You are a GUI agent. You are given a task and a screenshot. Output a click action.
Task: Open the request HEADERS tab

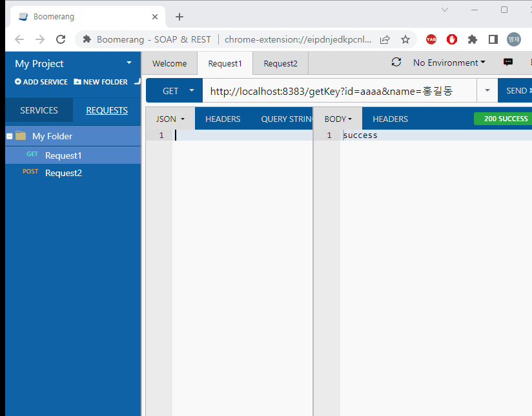point(223,119)
